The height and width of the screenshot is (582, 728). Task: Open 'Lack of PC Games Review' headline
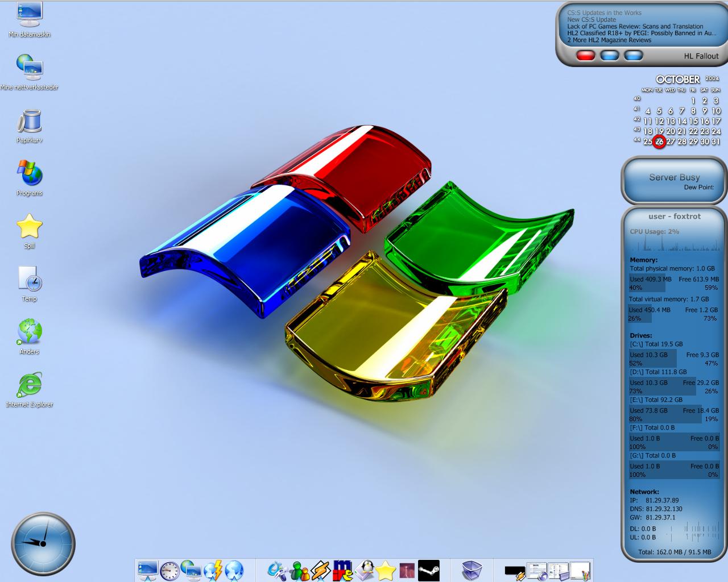click(x=635, y=26)
